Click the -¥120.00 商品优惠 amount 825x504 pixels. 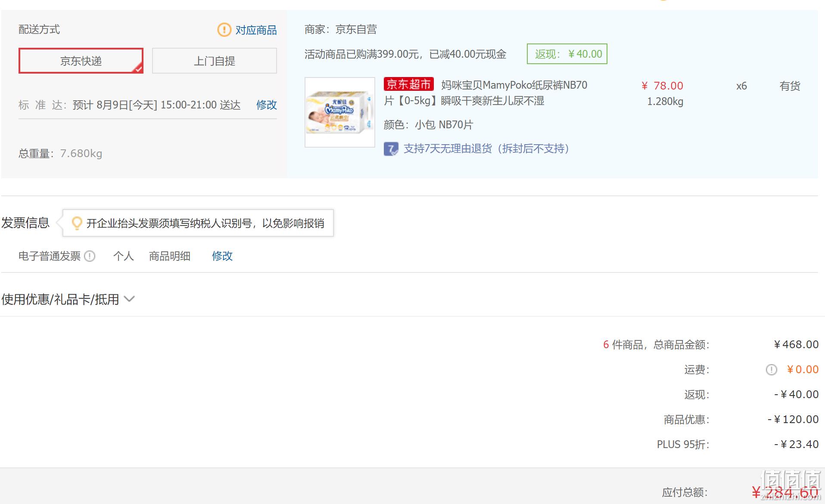click(x=793, y=420)
